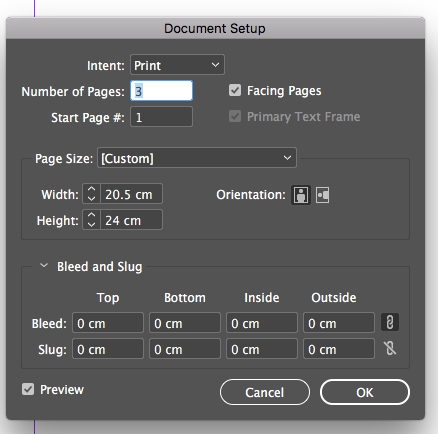Collapse the Bleed and Slug section

(x=44, y=266)
